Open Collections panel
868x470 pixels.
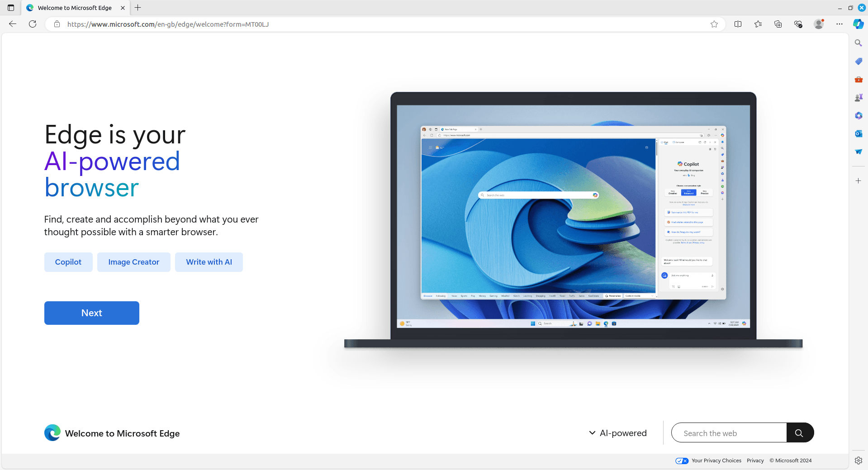[x=778, y=24]
